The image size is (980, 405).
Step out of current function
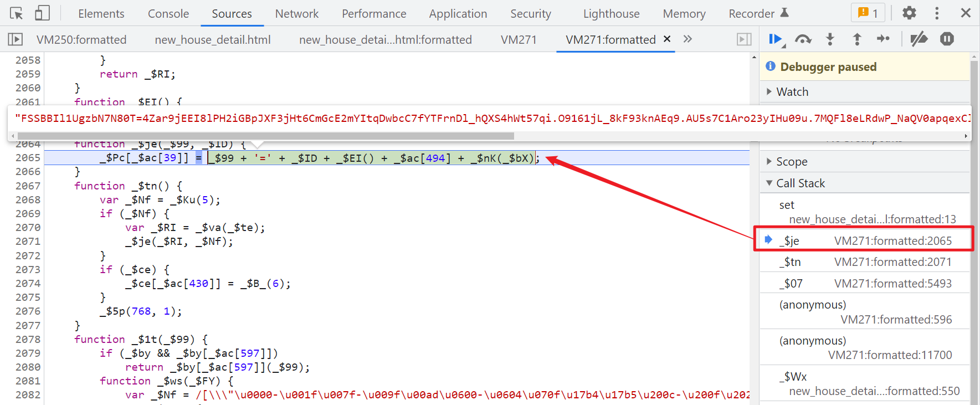click(x=857, y=39)
